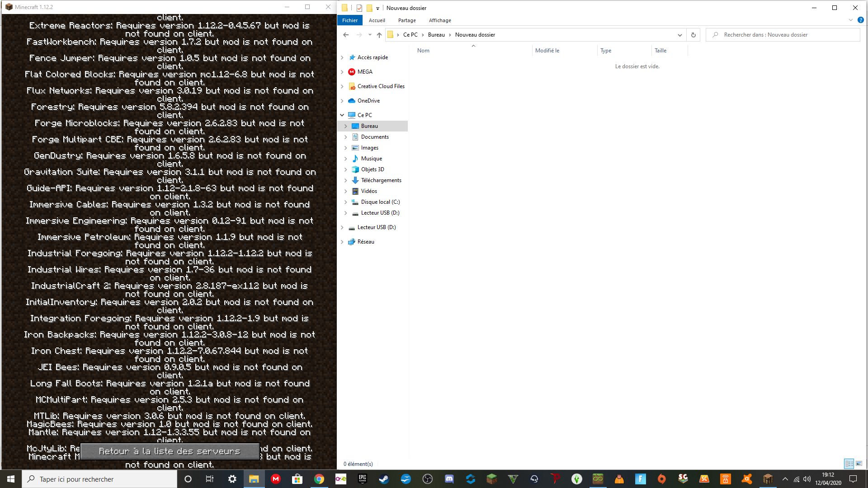Launch Google Chrome from taskbar
Screen dimensions: 868x488
coord(319,479)
